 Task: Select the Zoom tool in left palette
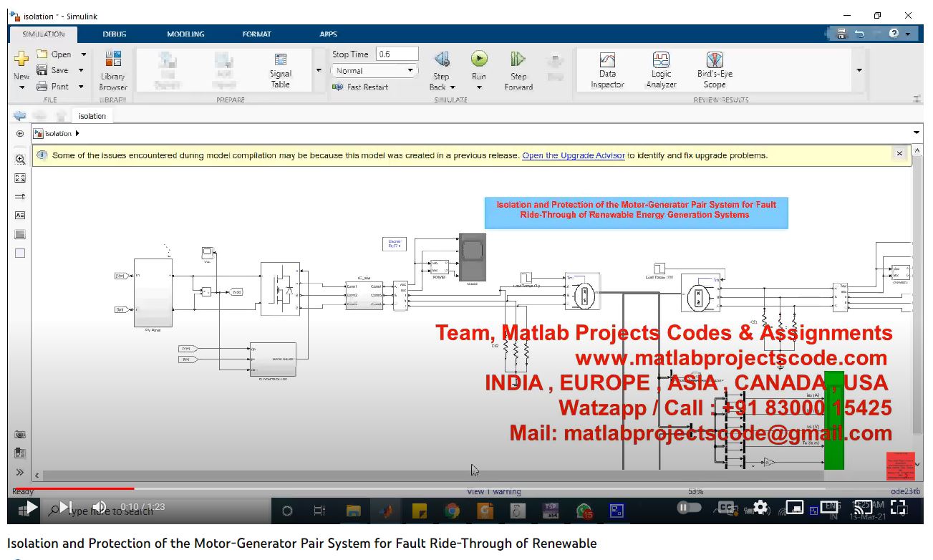click(x=20, y=159)
